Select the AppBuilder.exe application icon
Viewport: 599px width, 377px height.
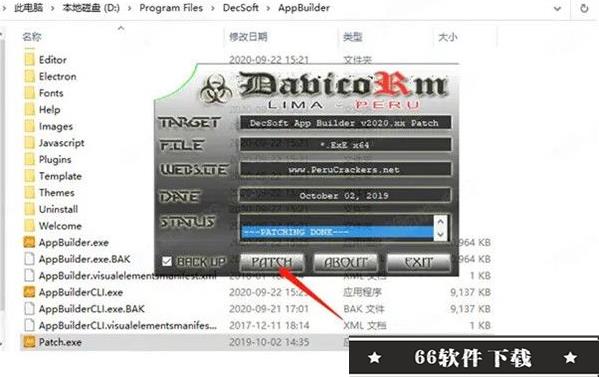pos(29,242)
